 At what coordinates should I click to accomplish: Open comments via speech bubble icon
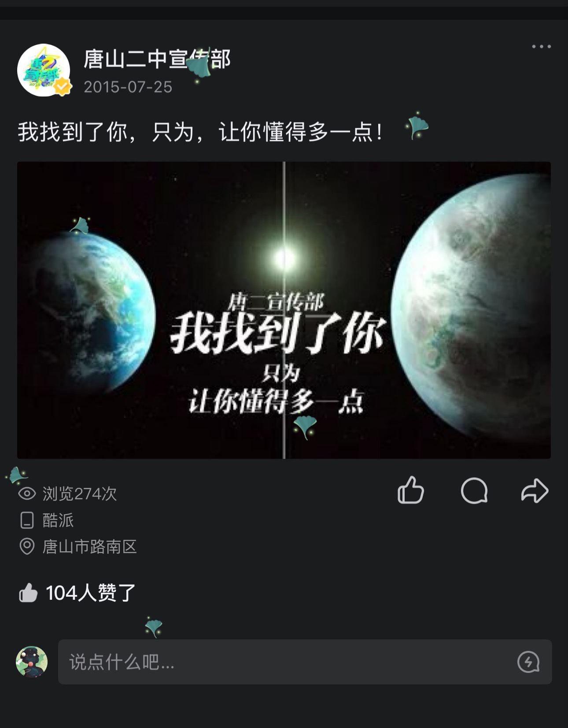pyautogui.click(x=474, y=490)
